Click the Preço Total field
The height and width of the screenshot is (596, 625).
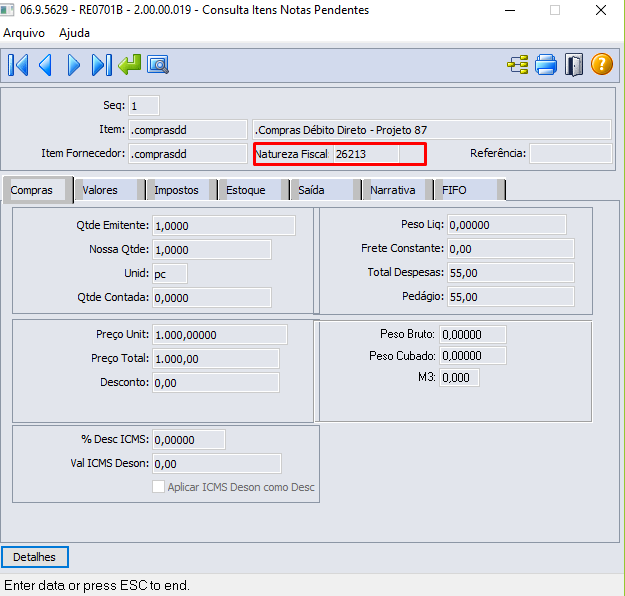216,359
